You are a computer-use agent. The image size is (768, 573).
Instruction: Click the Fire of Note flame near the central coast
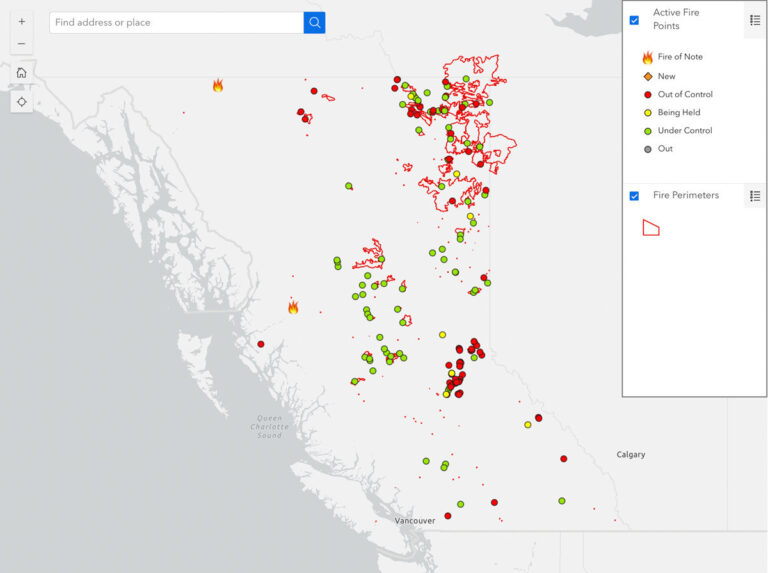tap(293, 307)
